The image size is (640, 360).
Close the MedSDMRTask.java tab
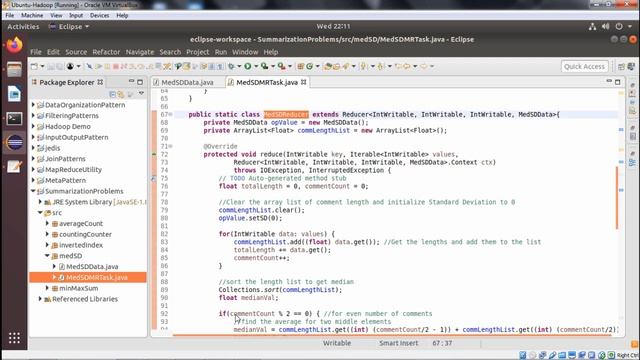(304, 82)
